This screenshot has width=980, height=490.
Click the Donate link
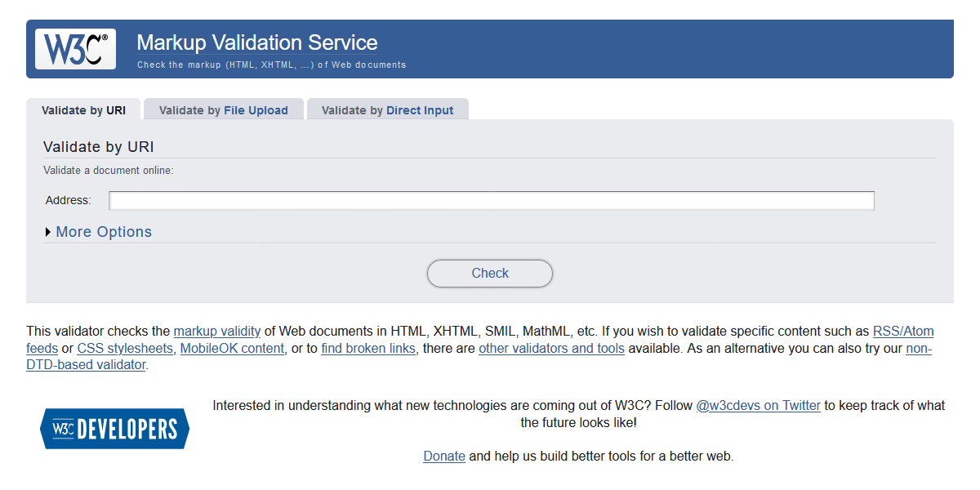(443, 456)
